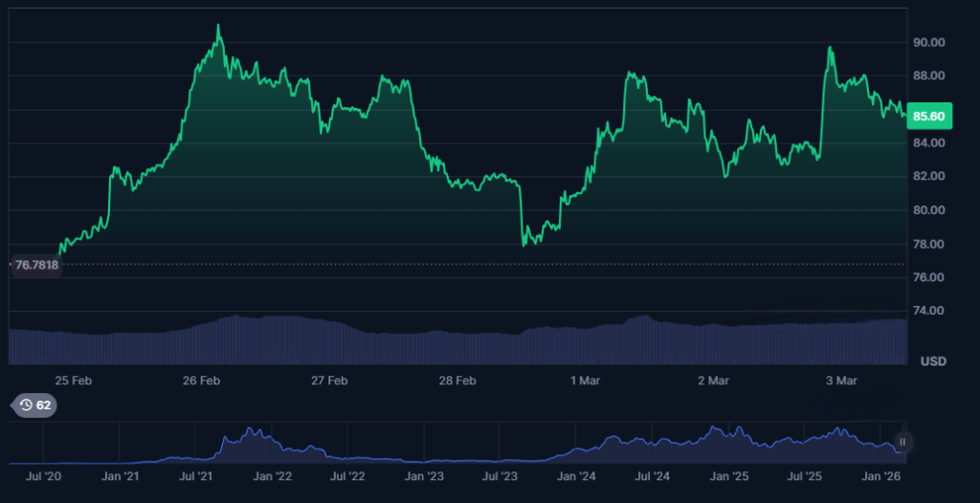This screenshot has width=980, height=503.
Task: Select Jul '21 on the navigator timeline
Action: (195, 477)
